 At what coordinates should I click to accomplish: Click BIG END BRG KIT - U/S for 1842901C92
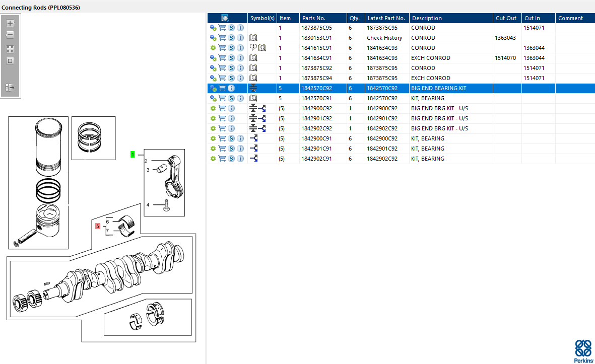[439, 118]
